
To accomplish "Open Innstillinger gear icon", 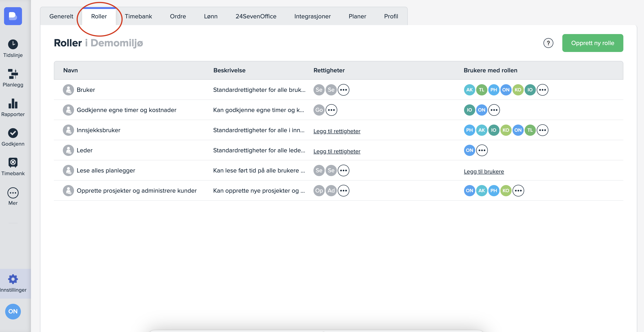I will click(13, 279).
